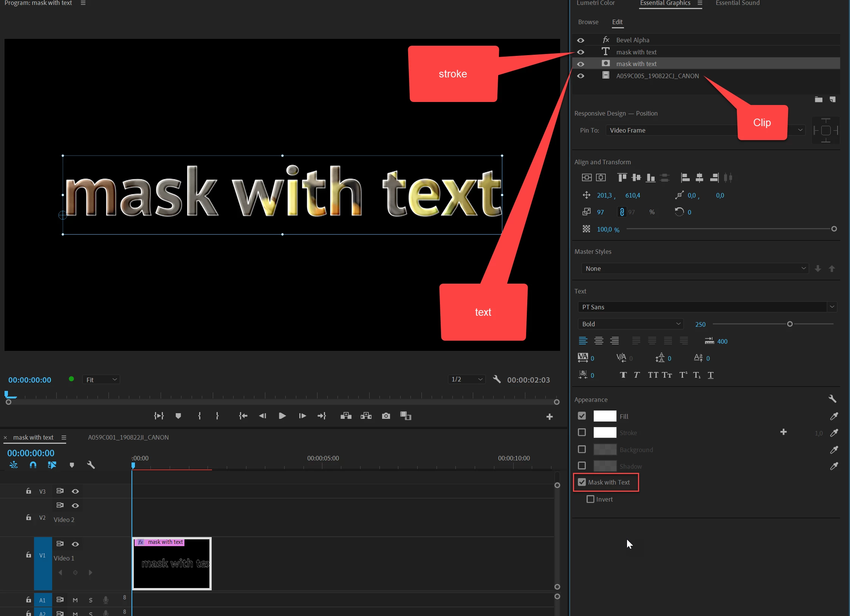Toggle the Snap magnet icon in timeline
The height and width of the screenshot is (616, 850).
pos(33,465)
